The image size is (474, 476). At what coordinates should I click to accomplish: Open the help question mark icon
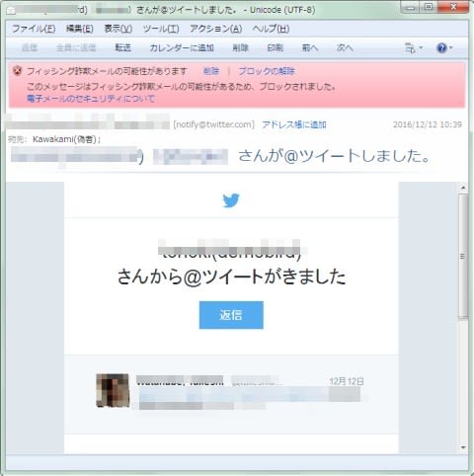click(441, 48)
